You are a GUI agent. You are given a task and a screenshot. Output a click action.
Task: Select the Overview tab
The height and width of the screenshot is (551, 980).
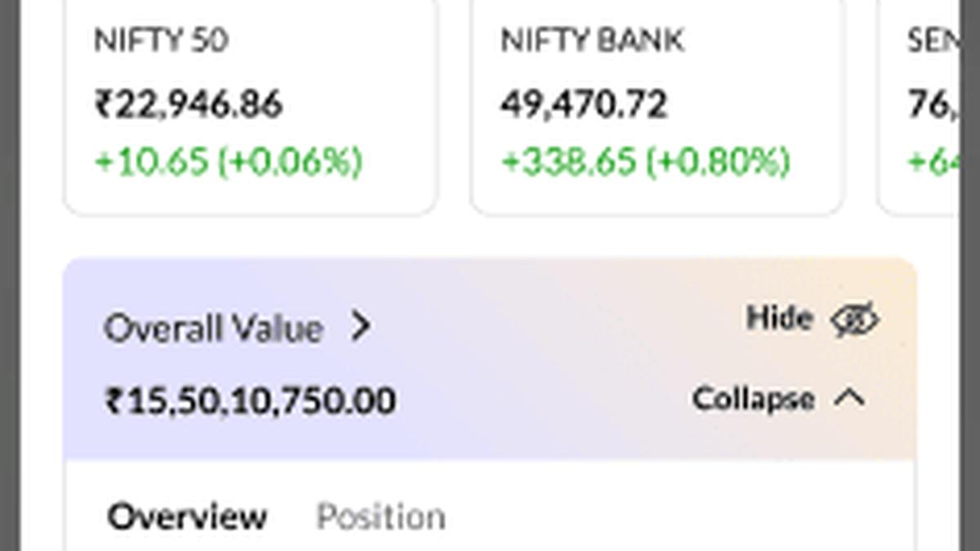[187, 515]
